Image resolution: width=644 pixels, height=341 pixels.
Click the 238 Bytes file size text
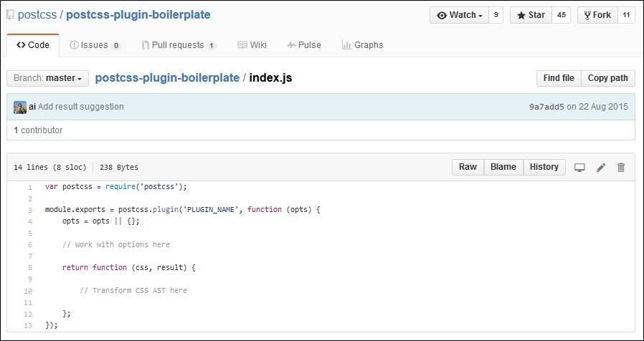119,168
